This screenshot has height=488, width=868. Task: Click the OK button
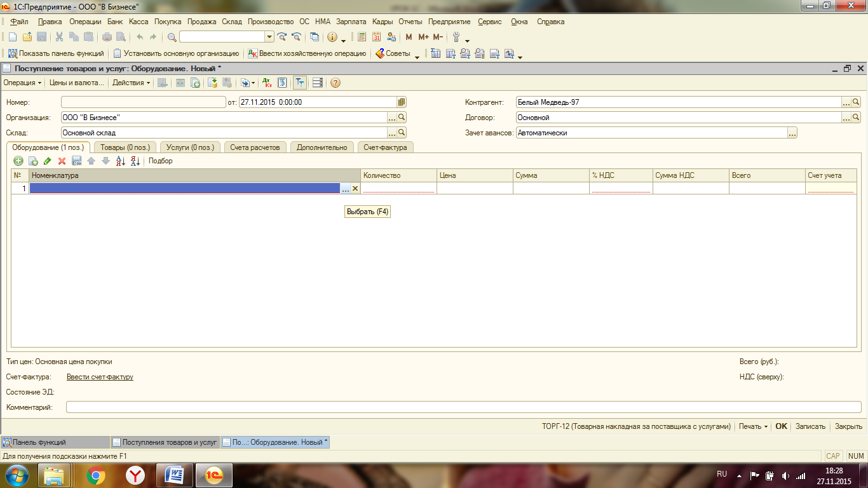coord(781,426)
